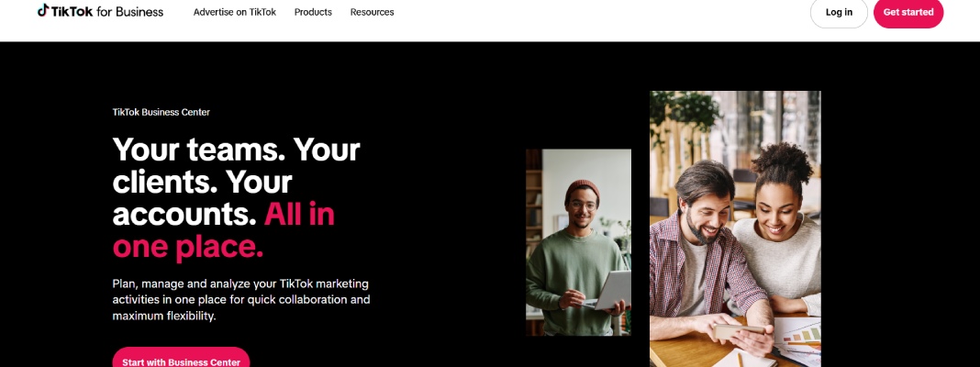The height and width of the screenshot is (367, 980).
Task: Click the man's red beanie hat
Action: point(580,188)
